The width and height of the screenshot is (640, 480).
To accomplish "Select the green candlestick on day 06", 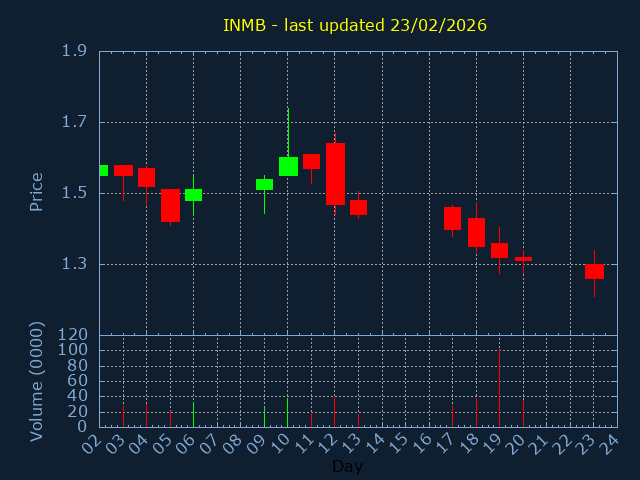I will pos(193,195).
